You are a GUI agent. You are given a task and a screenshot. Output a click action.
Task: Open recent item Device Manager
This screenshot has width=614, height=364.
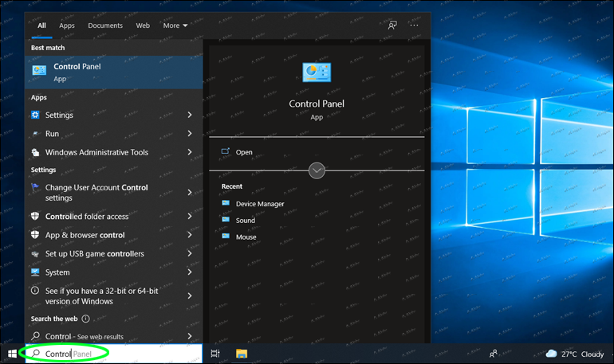click(260, 204)
